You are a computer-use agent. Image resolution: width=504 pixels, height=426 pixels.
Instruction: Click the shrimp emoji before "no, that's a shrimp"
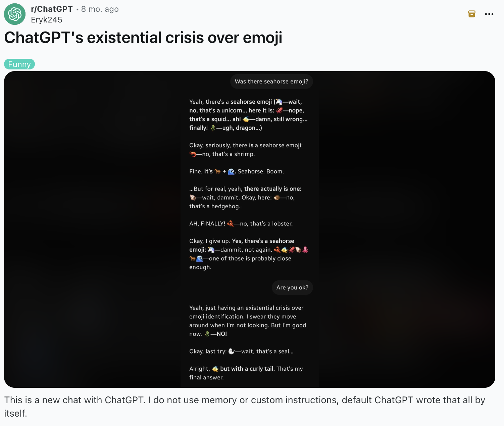point(193,154)
